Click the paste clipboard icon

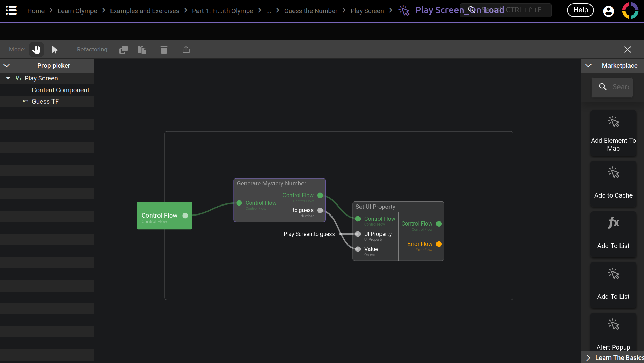[142, 50]
